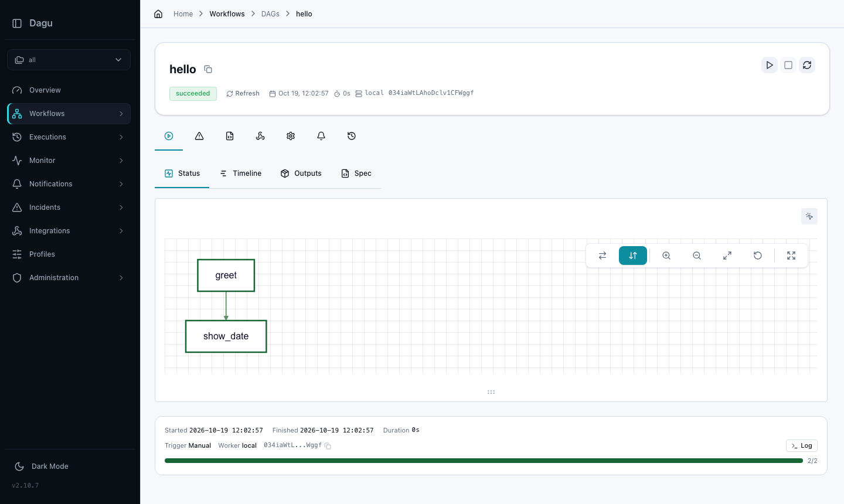The image size is (844, 504).
Task: Open the webhook icon tab
Action: [x=260, y=136]
